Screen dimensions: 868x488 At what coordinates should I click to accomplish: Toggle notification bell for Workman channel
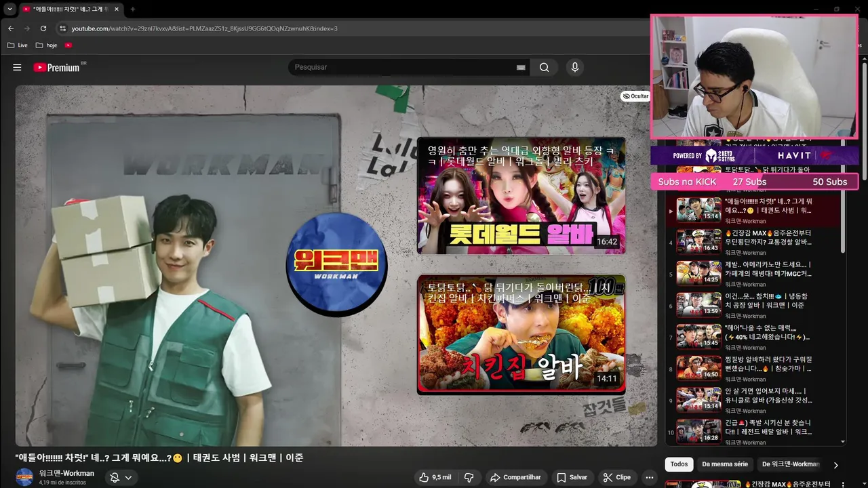[115, 477]
